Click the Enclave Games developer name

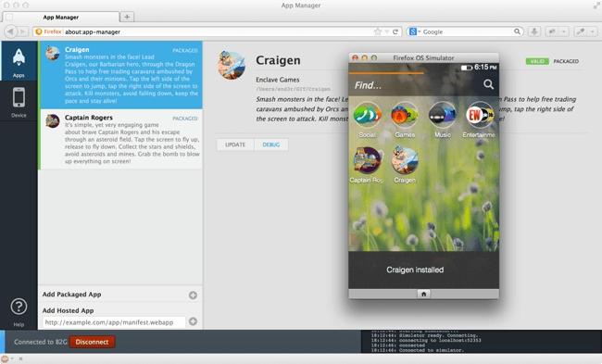click(x=278, y=80)
